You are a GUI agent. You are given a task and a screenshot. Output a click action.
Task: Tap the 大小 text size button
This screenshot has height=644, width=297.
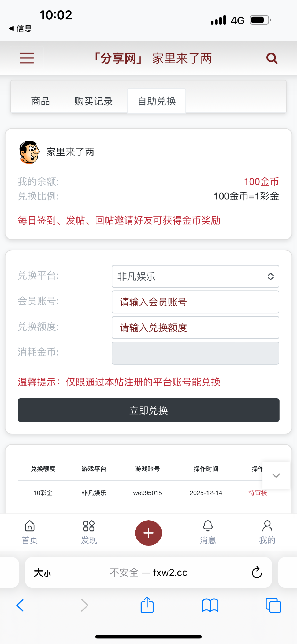(x=42, y=573)
